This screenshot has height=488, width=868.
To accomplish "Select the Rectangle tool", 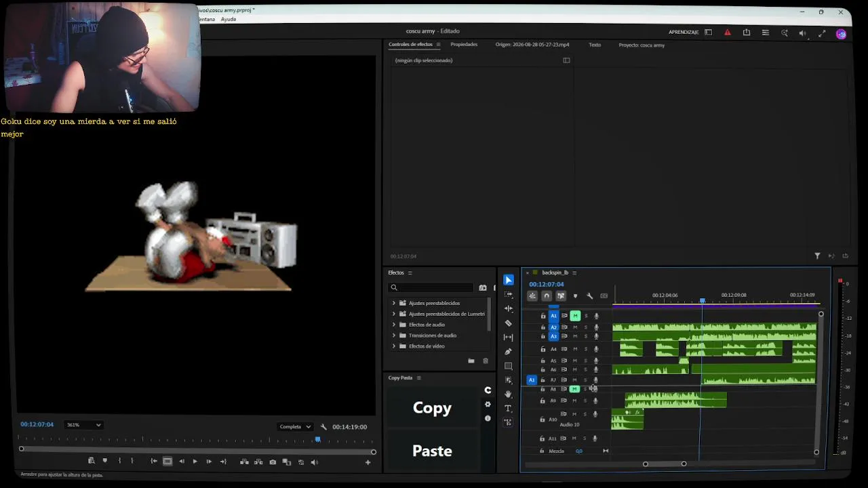I will pyautogui.click(x=509, y=366).
